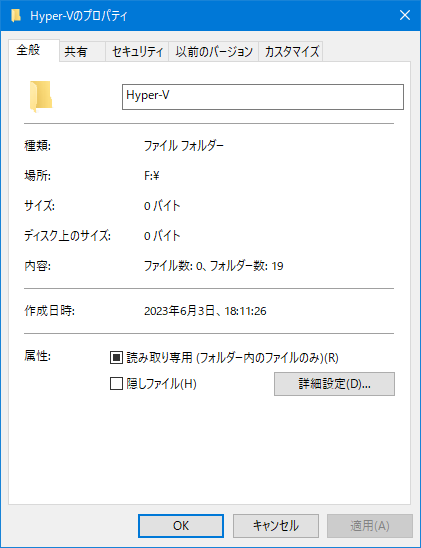Click the 隠しファイル(H) label text

coord(161,384)
